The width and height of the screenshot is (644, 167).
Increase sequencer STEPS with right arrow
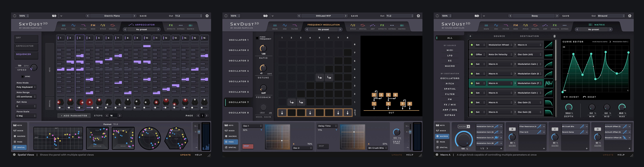(x=120, y=116)
